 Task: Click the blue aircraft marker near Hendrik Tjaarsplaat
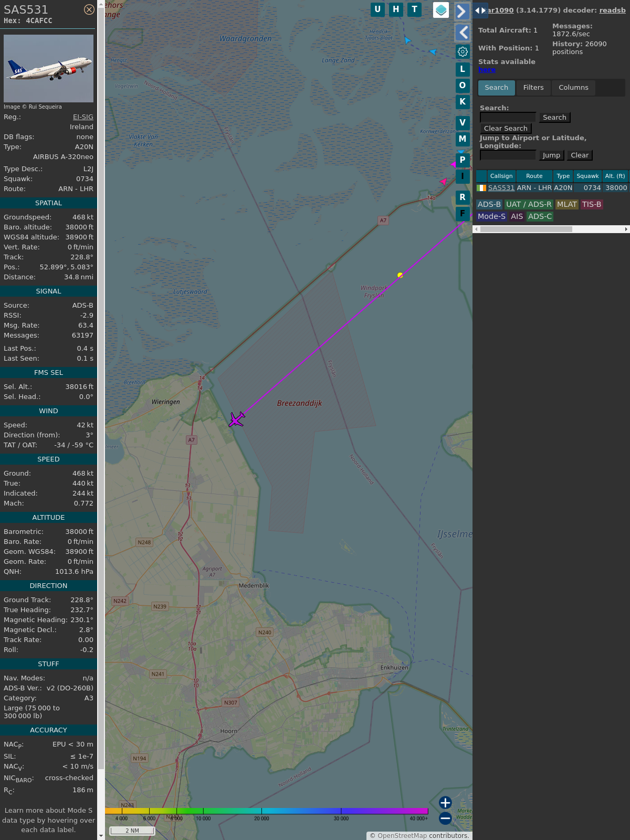click(x=407, y=40)
